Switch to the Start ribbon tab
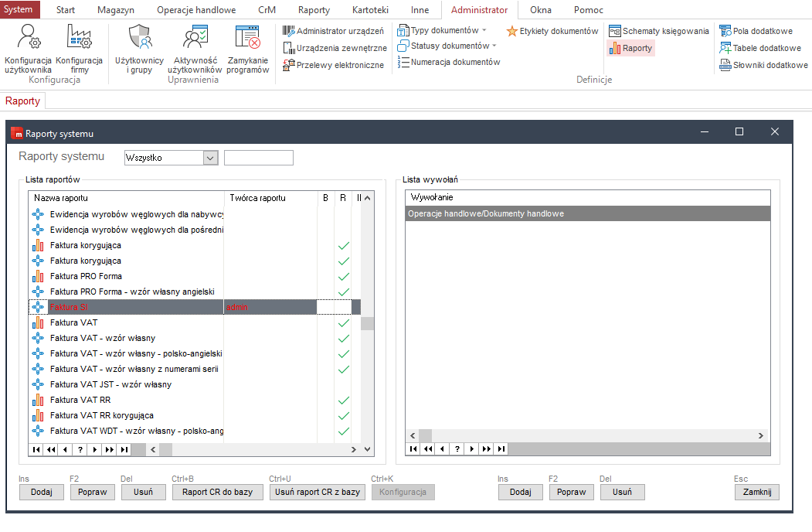This screenshot has width=812, height=532. click(65, 10)
